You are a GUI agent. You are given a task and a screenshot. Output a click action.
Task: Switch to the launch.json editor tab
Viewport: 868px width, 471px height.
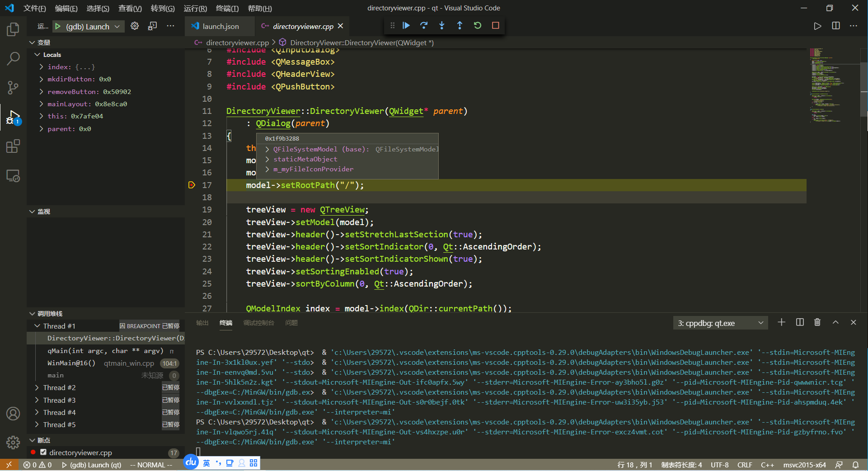(220, 26)
